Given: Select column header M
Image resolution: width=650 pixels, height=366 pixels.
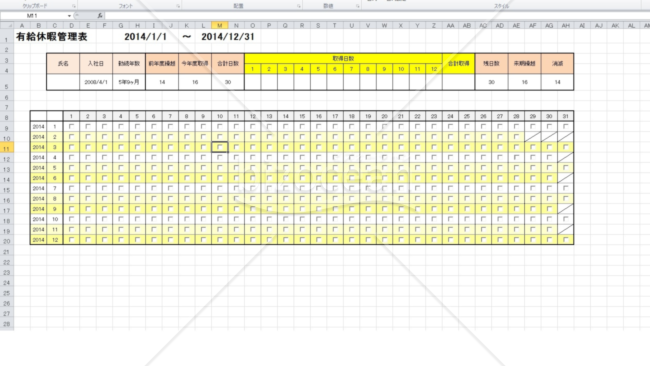Looking at the screenshot, I should click(x=220, y=25).
